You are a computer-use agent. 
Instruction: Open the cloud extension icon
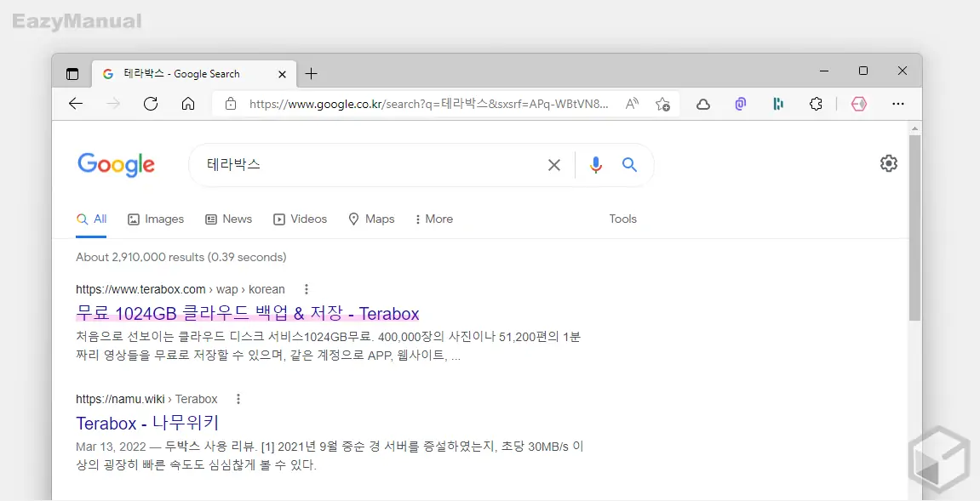point(703,105)
